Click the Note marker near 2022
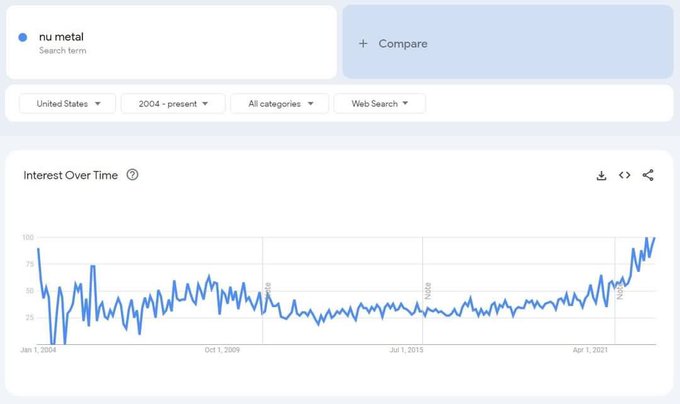 (x=620, y=291)
